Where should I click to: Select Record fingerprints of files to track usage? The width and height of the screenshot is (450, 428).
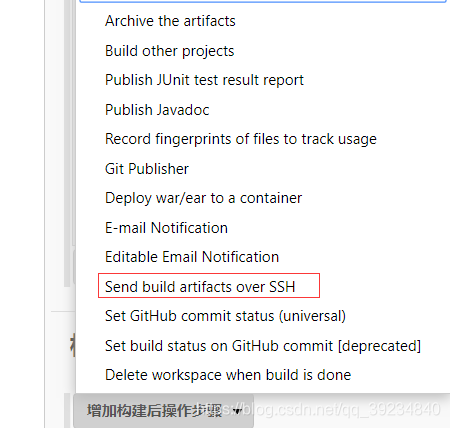pos(241,139)
